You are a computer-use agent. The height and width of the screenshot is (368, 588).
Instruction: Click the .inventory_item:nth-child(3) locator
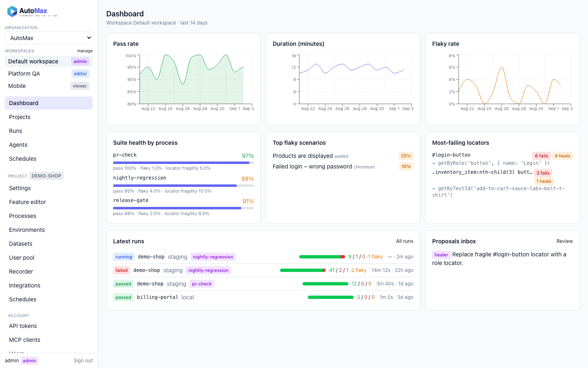(x=482, y=172)
